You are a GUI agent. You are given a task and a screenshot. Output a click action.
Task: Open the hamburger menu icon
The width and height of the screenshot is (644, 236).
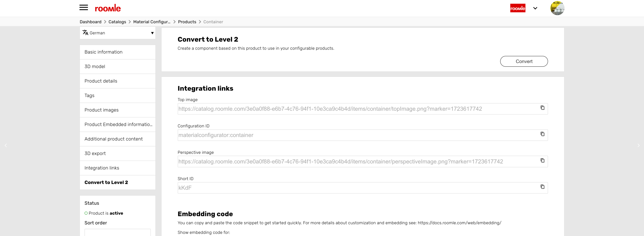(83, 8)
